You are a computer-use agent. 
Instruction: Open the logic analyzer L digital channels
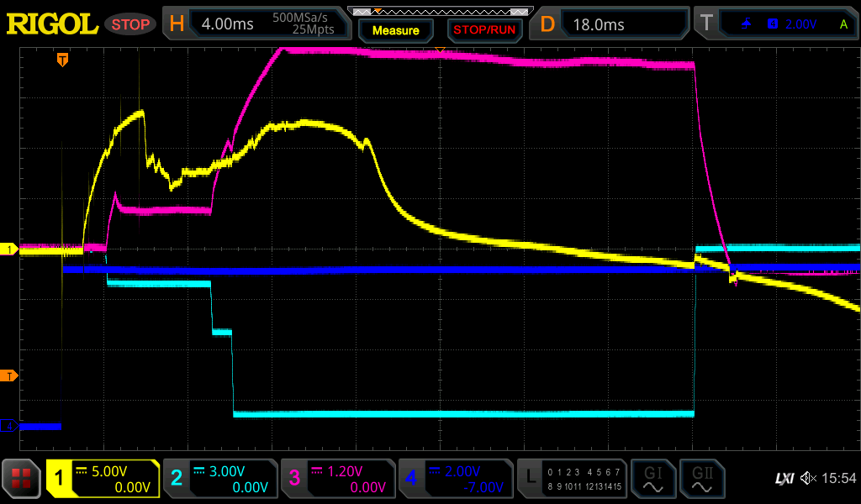[572, 479]
